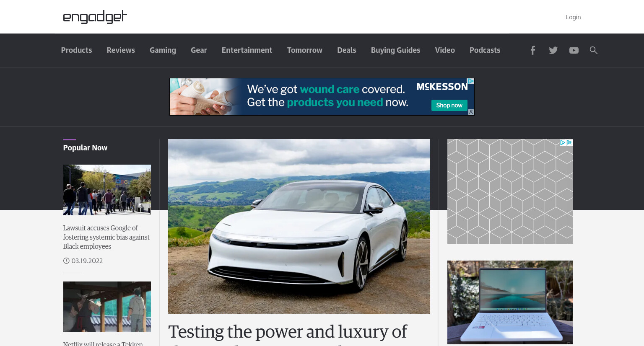Viewport: 644px width, 346px height.
Task: Open the Gaming section
Action: click(x=163, y=50)
